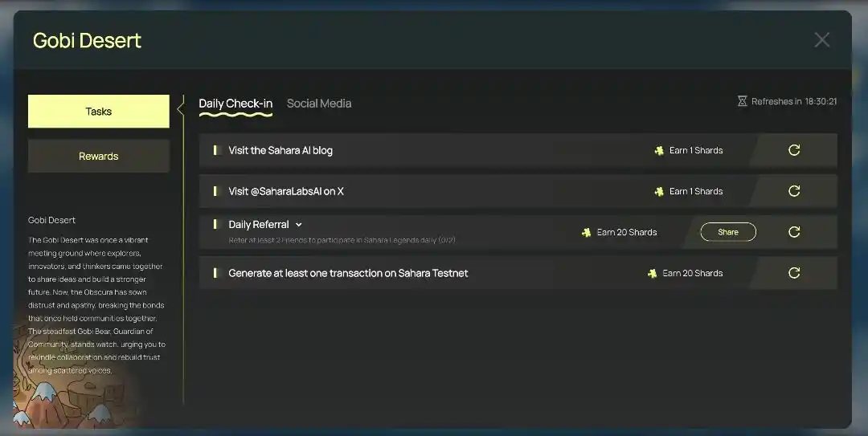Click the shard icon in the Daily Referral row

pos(587,233)
